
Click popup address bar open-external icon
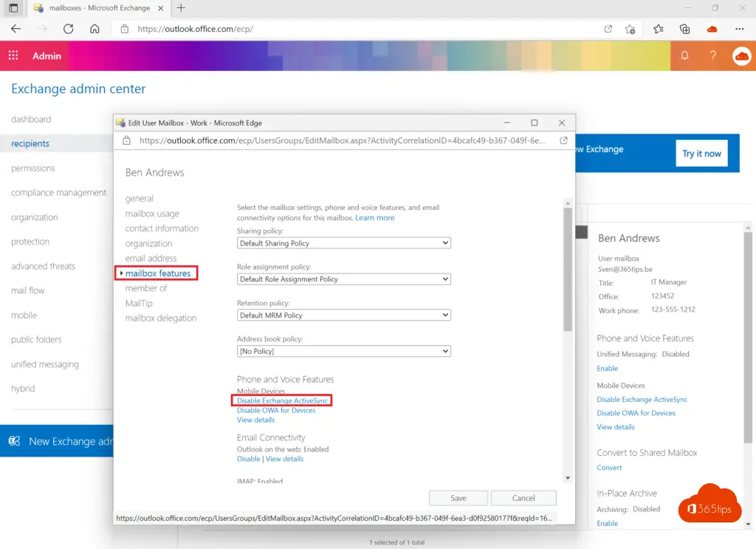point(563,140)
